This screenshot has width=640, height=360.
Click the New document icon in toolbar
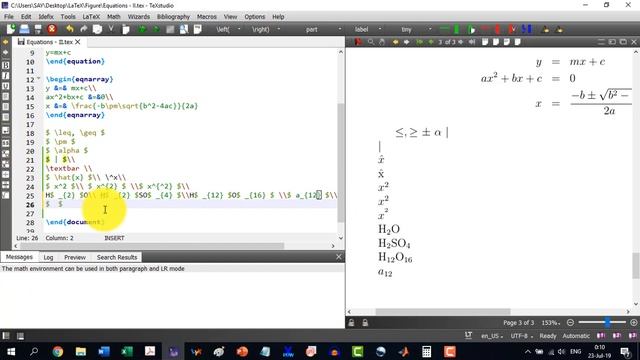(11, 29)
